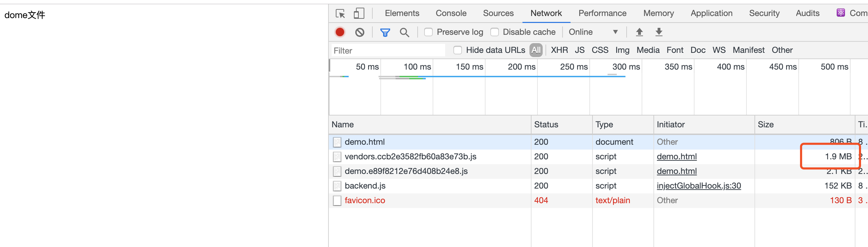Click the injectGlobalHook.js:30 initiator link
Viewport: 868px width, 247px height.
(x=699, y=186)
